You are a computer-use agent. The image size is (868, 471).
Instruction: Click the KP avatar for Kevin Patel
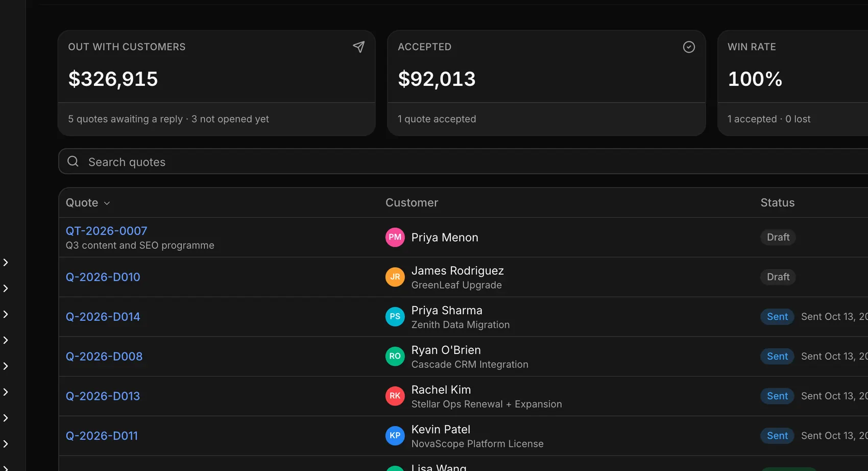[x=395, y=436]
